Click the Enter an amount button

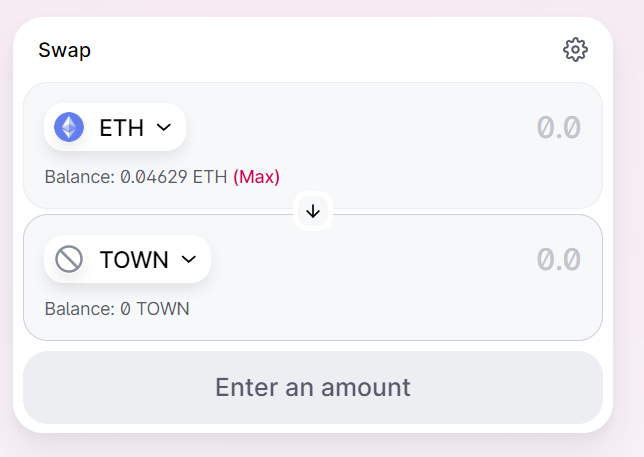313,387
